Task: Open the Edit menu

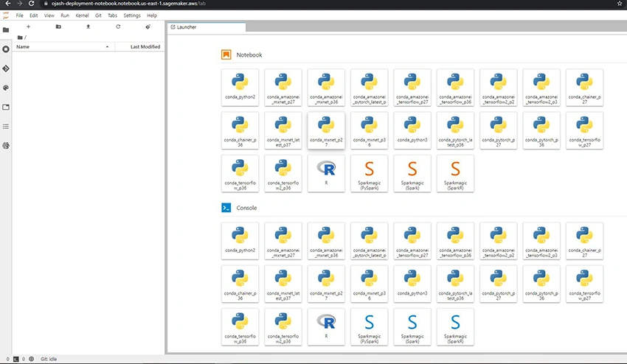Action: coord(34,15)
